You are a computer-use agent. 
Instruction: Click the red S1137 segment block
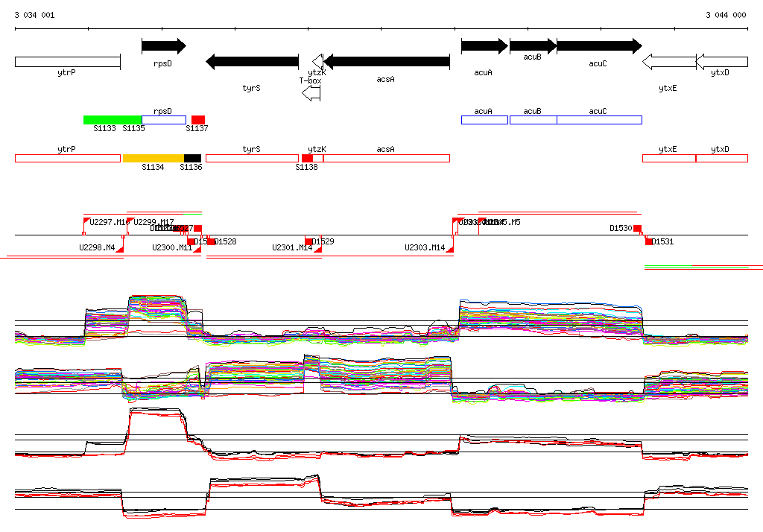pos(198,120)
